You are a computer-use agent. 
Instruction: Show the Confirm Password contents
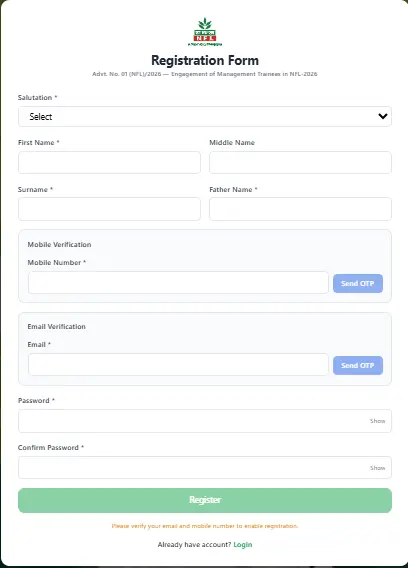pos(378,468)
